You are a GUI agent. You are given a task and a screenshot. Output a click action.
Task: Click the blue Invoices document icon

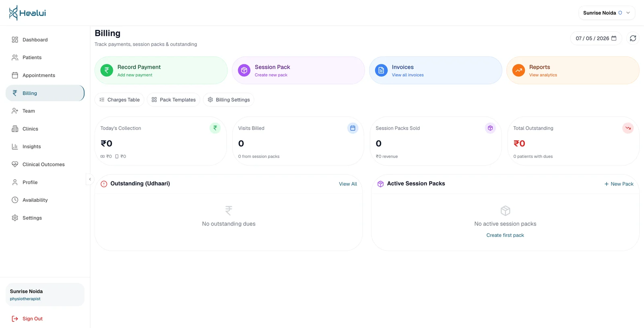tap(381, 70)
